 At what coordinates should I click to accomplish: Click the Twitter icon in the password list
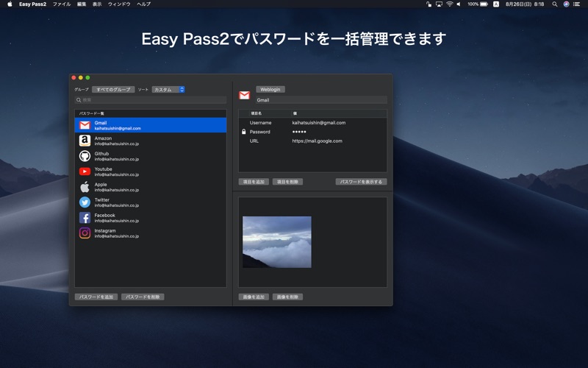pos(85,202)
